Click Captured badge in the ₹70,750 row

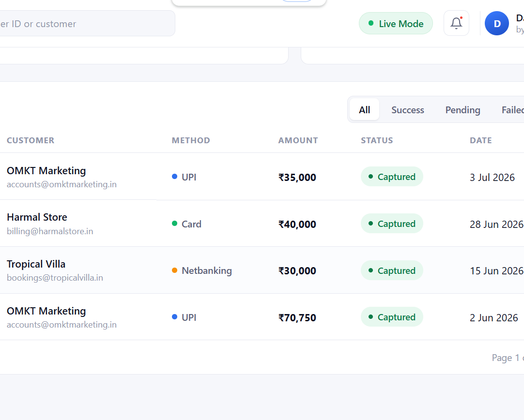392,316
